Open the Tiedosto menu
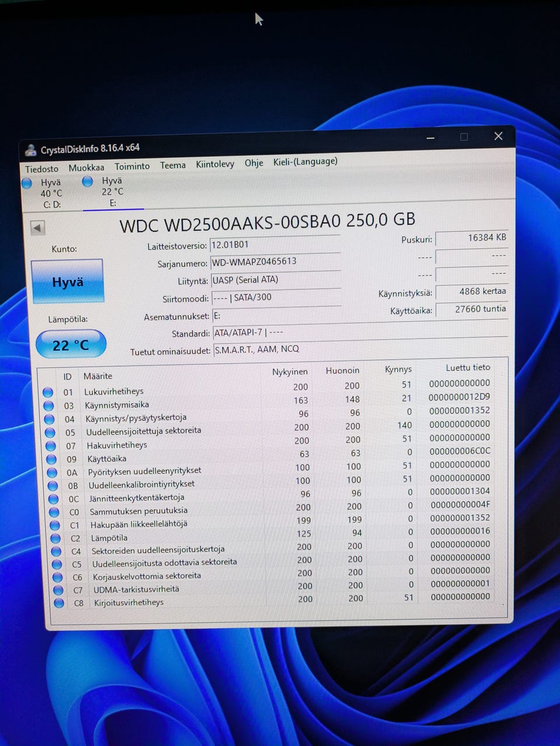 pyautogui.click(x=41, y=169)
